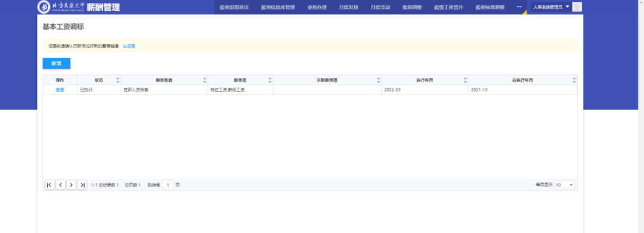Click 查看 in the 在职人员账套 row

(x=60, y=90)
